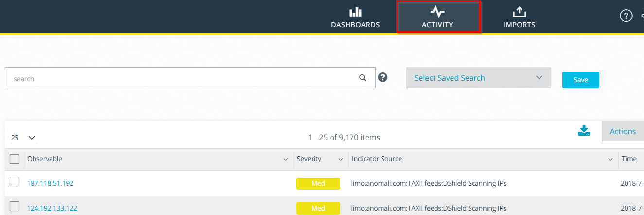The width and height of the screenshot is (644, 215).
Task: Click the Actions menu button
Action: [x=622, y=131]
